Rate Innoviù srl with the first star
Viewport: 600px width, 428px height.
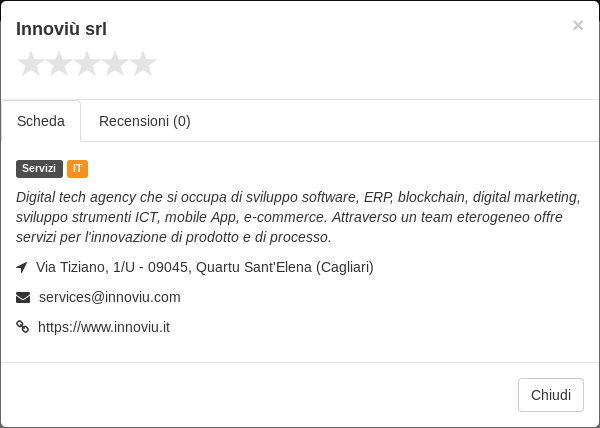(31, 64)
